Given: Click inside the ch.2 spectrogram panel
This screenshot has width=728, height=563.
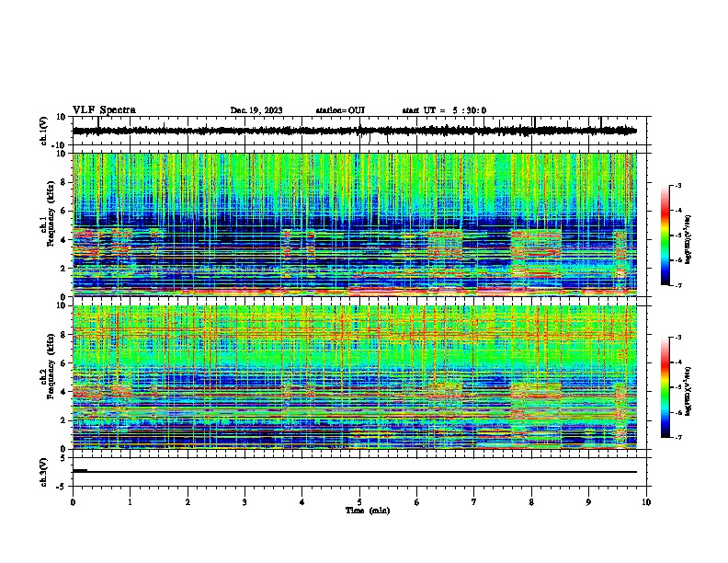Looking at the screenshot, I should pos(355,377).
